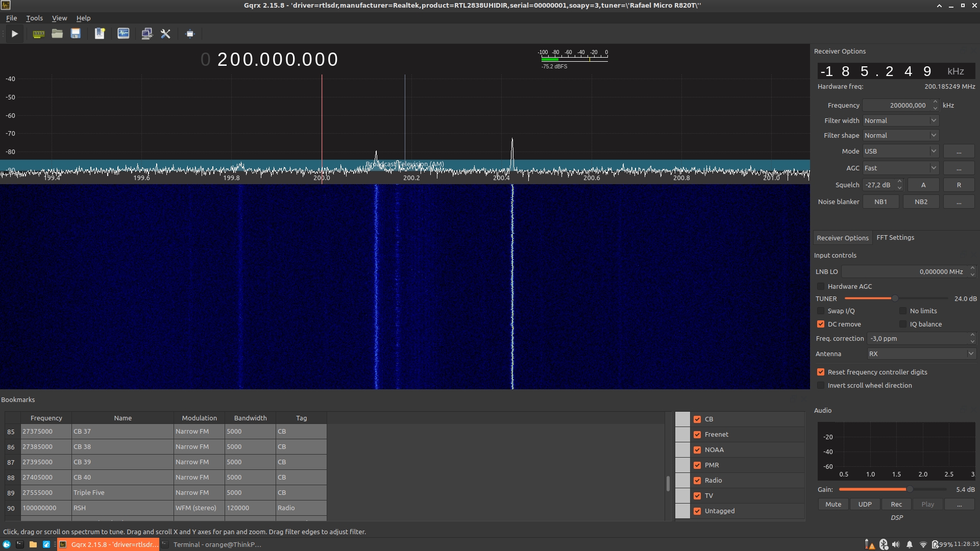Click the bookmarks table vertical scrollbar
The width and height of the screenshot is (980, 551).
pos(668,483)
